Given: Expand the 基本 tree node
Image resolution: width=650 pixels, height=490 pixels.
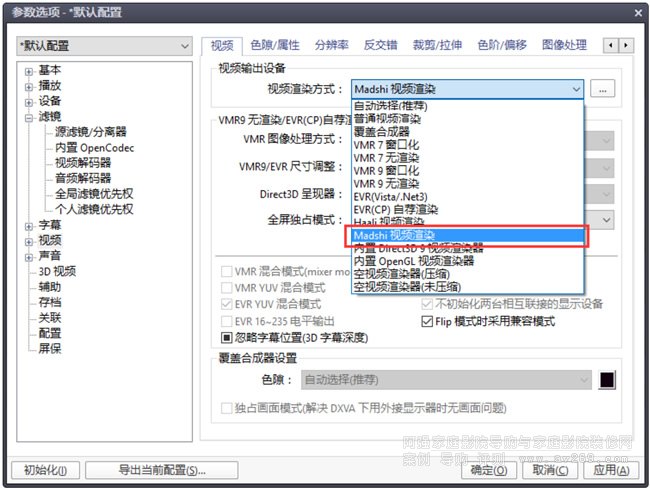Looking at the screenshot, I should [29, 71].
